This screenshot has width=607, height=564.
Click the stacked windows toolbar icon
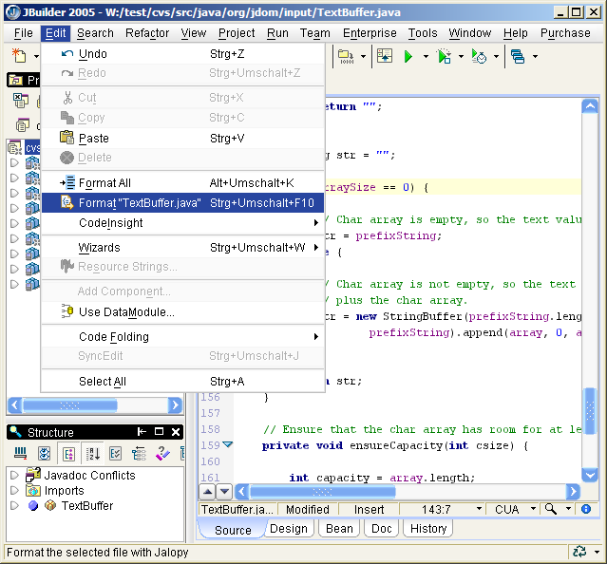click(x=518, y=57)
